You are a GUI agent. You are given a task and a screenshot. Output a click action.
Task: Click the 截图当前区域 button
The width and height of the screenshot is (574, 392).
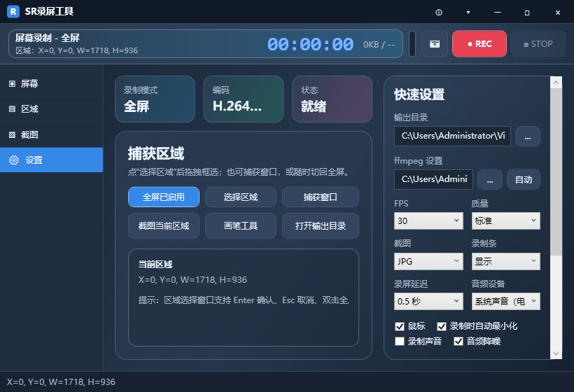164,226
